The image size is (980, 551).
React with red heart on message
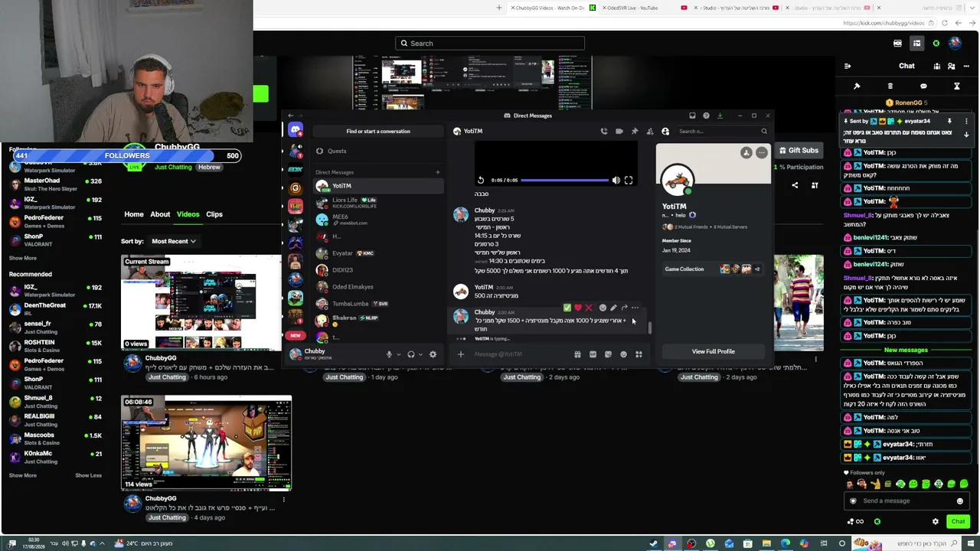(578, 308)
